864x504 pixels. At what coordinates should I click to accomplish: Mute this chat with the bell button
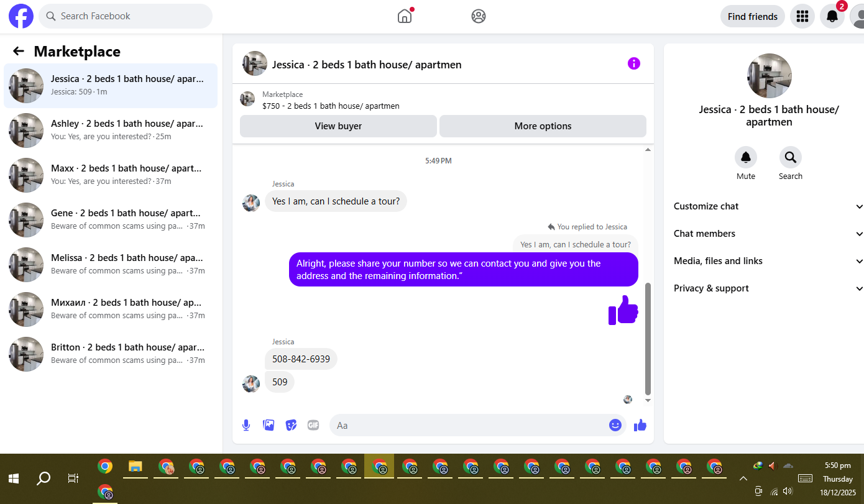click(x=746, y=157)
